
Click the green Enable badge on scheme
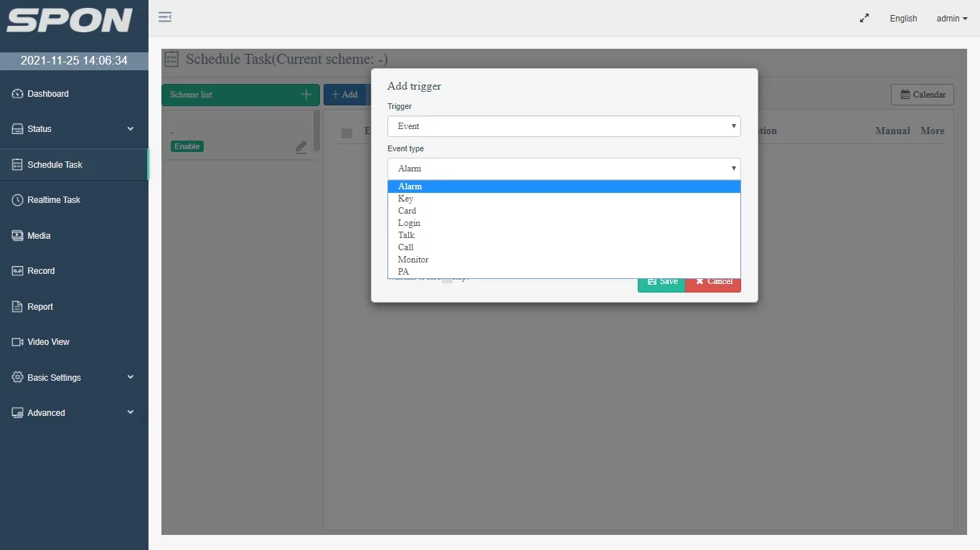point(187,146)
